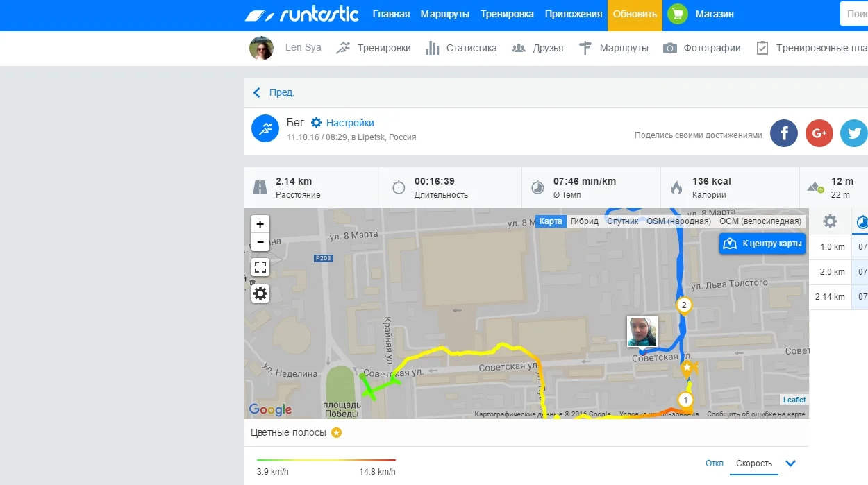This screenshot has width=868, height=485.
Task: Share the run on Google Plus
Action: tap(819, 133)
